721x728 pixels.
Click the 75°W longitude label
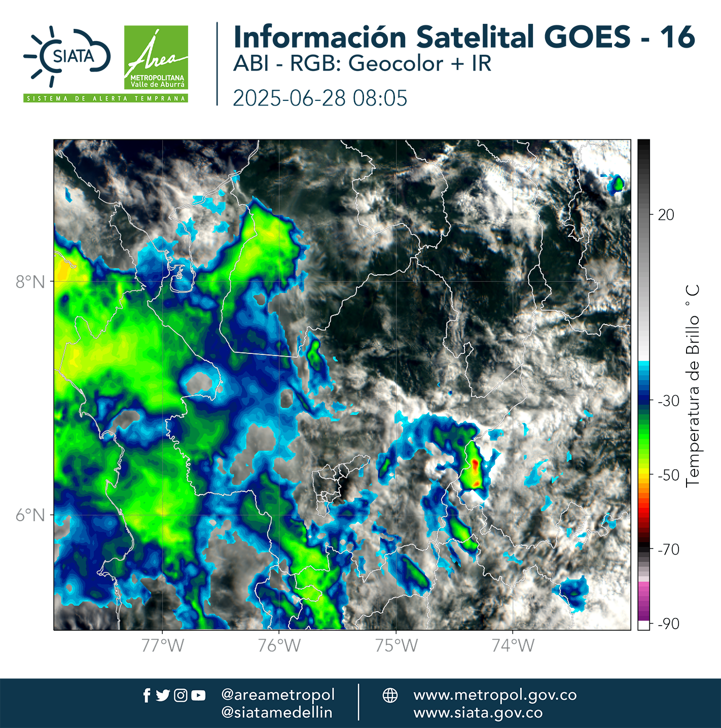396,645
